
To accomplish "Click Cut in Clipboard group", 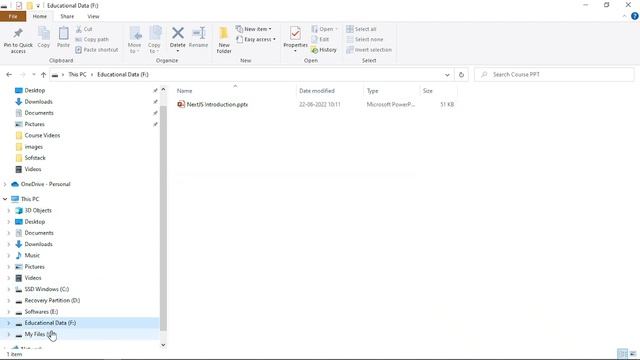I will (x=84, y=29).
